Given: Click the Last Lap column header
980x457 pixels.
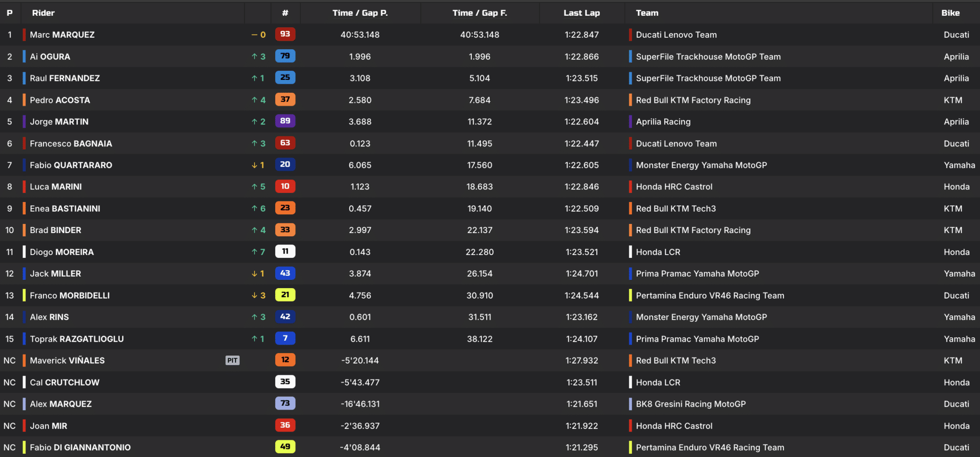Looking at the screenshot, I should (x=581, y=13).
